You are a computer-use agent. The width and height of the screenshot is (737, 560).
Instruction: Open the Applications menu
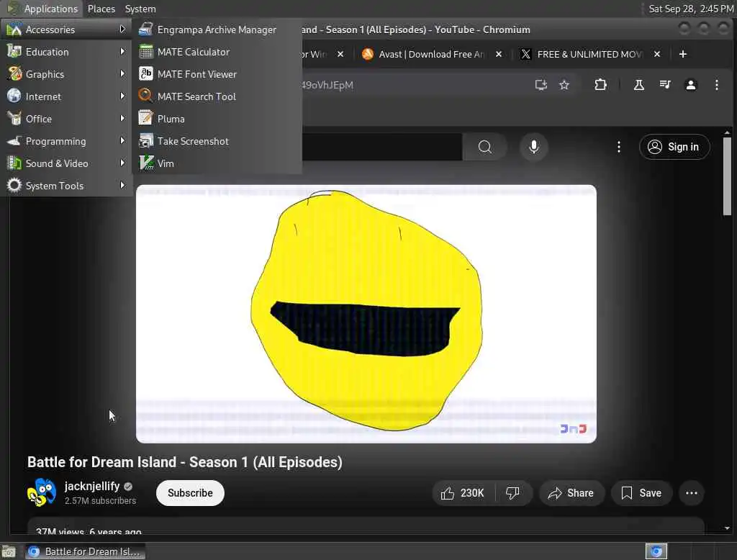[51, 9]
